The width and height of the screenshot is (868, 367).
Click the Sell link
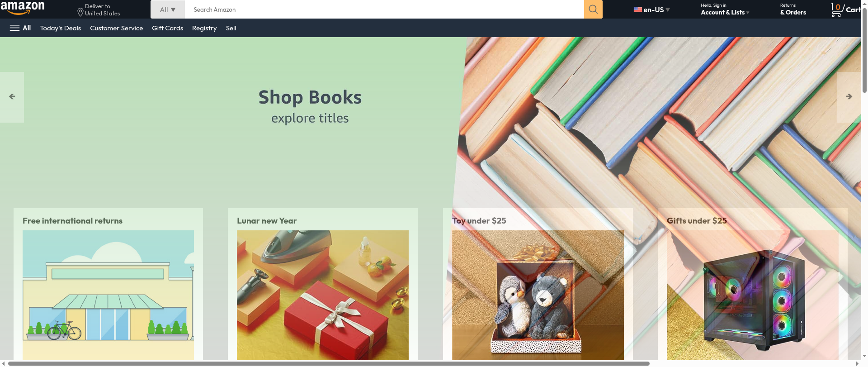tap(231, 28)
